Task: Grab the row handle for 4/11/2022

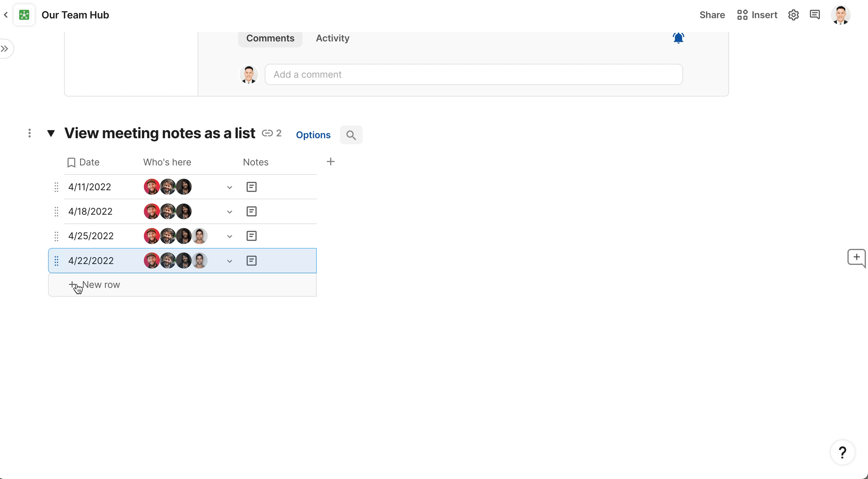Action: pos(56,187)
